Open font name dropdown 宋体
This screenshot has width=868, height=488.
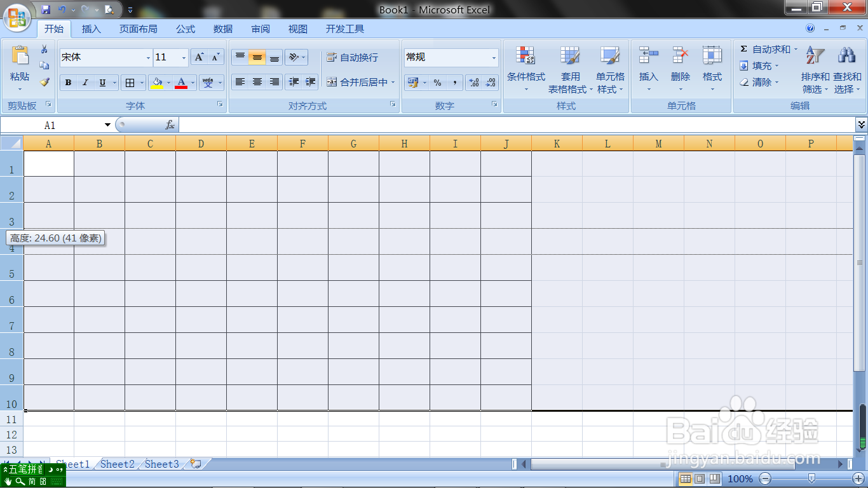click(148, 58)
